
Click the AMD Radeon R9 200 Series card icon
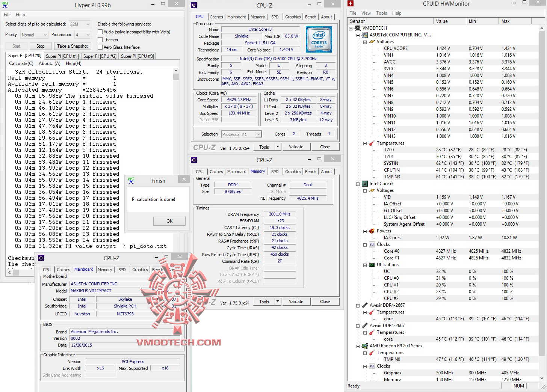(x=364, y=346)
